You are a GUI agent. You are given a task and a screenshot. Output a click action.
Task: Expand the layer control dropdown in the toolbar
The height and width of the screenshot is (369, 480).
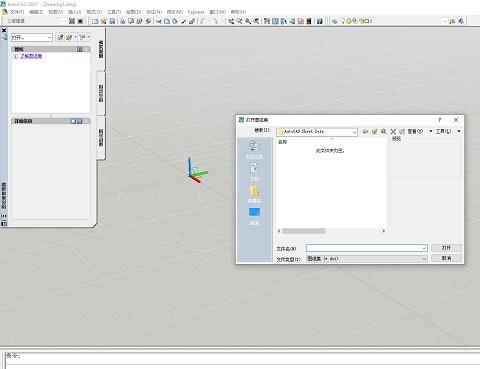coord(444,21)
